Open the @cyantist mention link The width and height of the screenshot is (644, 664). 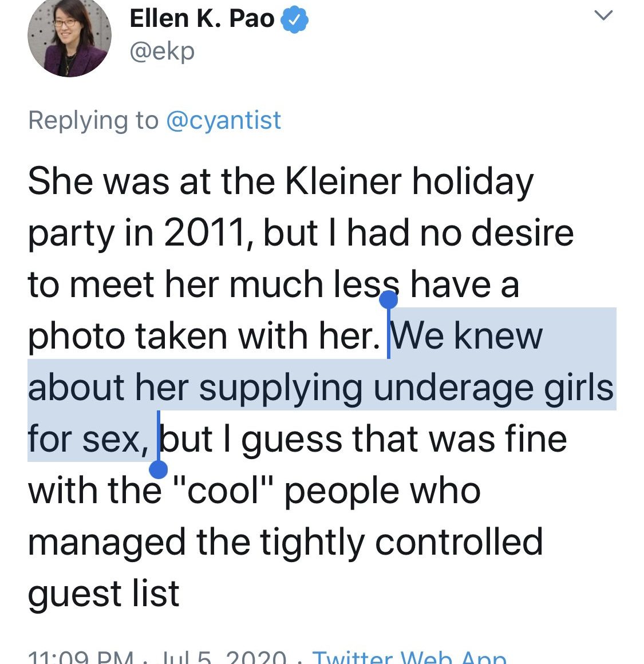tap(223, 121)
